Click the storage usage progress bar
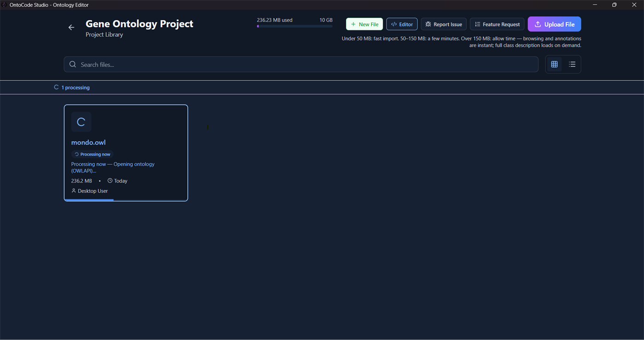Screen dimensions: 644x340 pyautogui.click(x=295, y=26)
